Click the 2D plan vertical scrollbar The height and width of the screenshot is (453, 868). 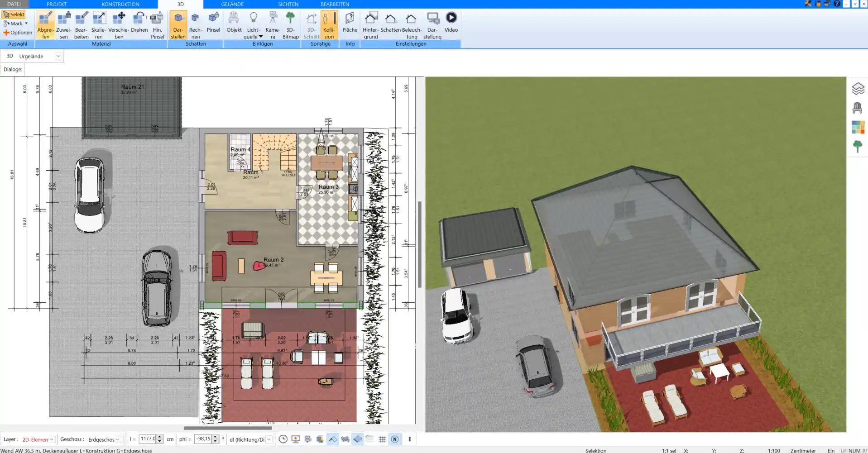coord(420,244)
